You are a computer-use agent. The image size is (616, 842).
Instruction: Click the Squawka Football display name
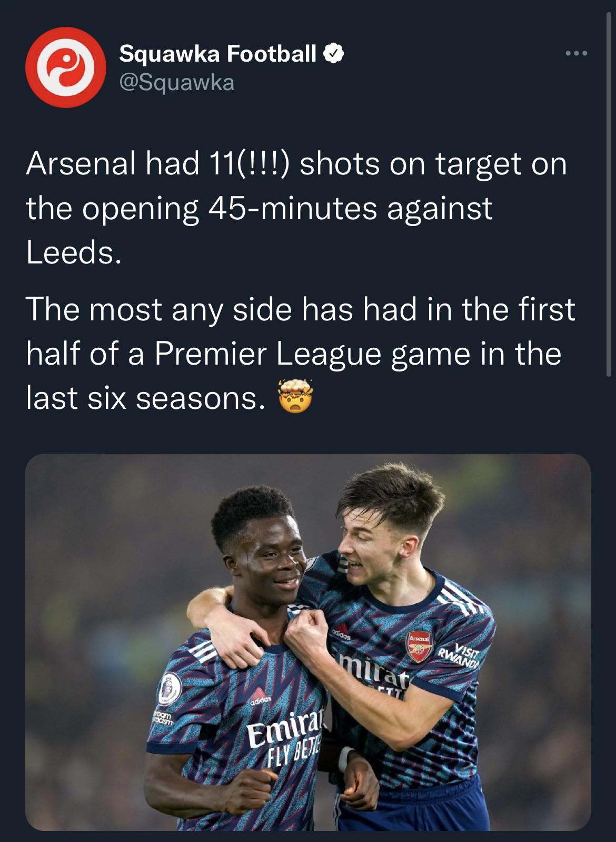[216, 53]
